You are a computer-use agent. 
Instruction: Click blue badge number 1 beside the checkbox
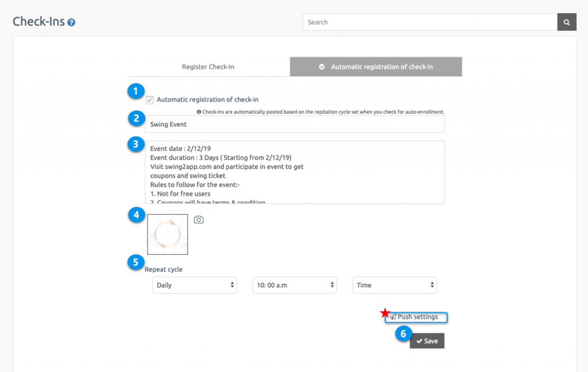click(136, 91)
